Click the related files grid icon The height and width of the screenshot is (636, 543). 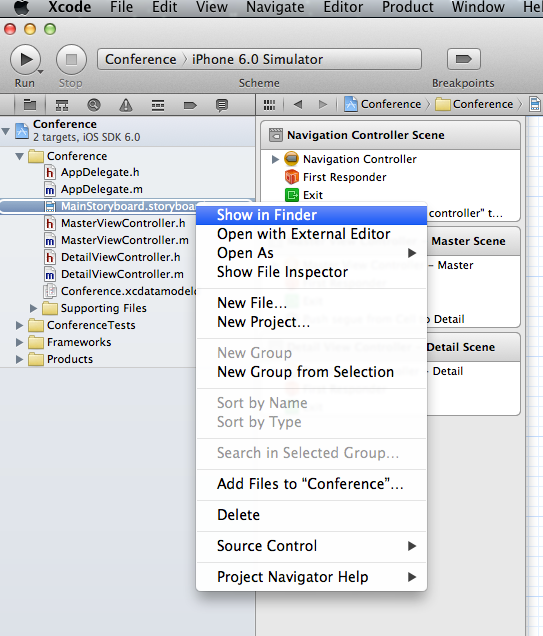(x=269, y=105)
